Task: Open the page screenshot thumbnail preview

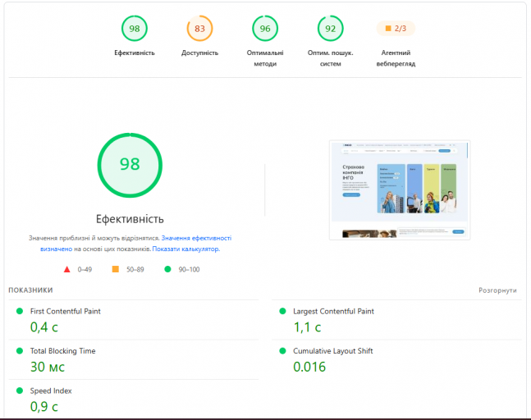Action: 400,190
